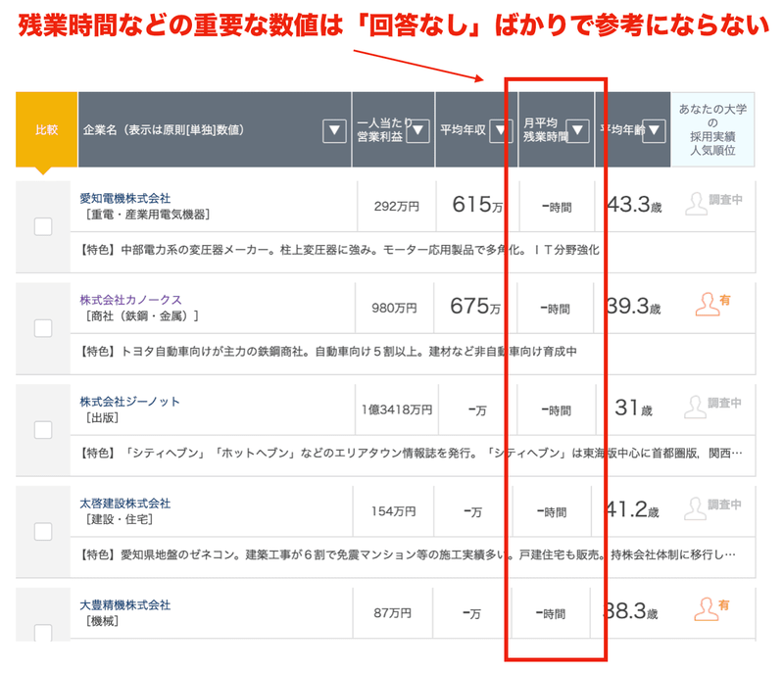The height and width of the screenshot is (673, 784).
Task: Open the 月平均残業時間 sort dropdown
Action: [x=577, y=131]
